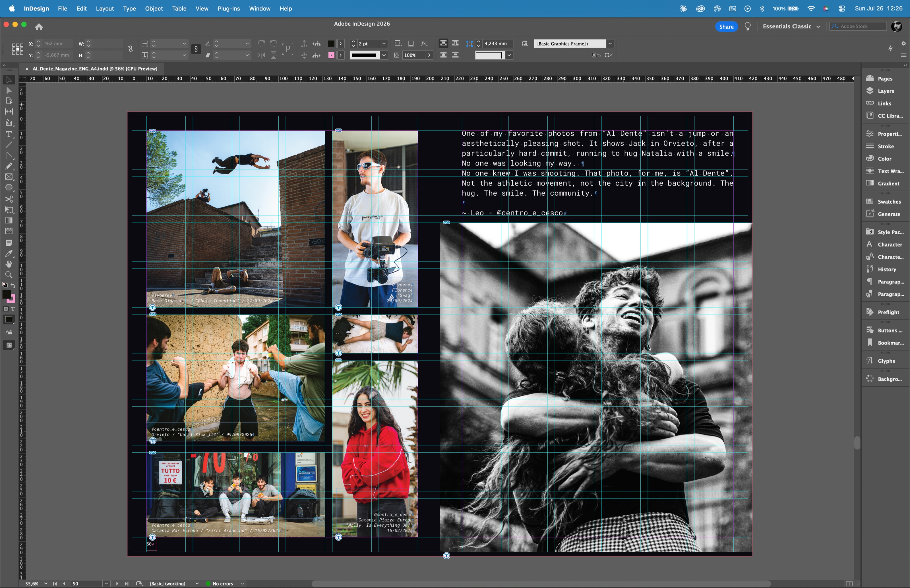
Task: Open the File menu
Action: tap(62, 9)
